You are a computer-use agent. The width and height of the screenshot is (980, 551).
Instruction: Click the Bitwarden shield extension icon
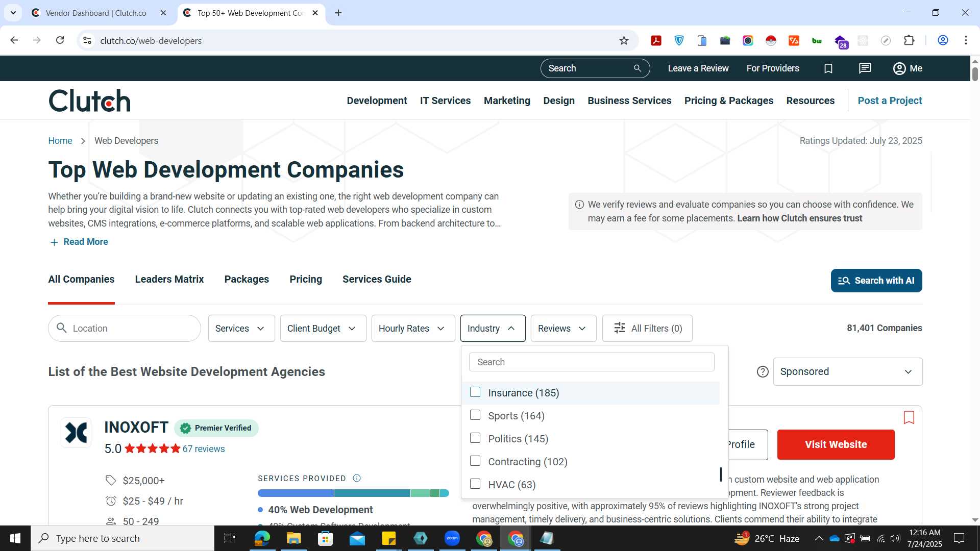point(679,41)
